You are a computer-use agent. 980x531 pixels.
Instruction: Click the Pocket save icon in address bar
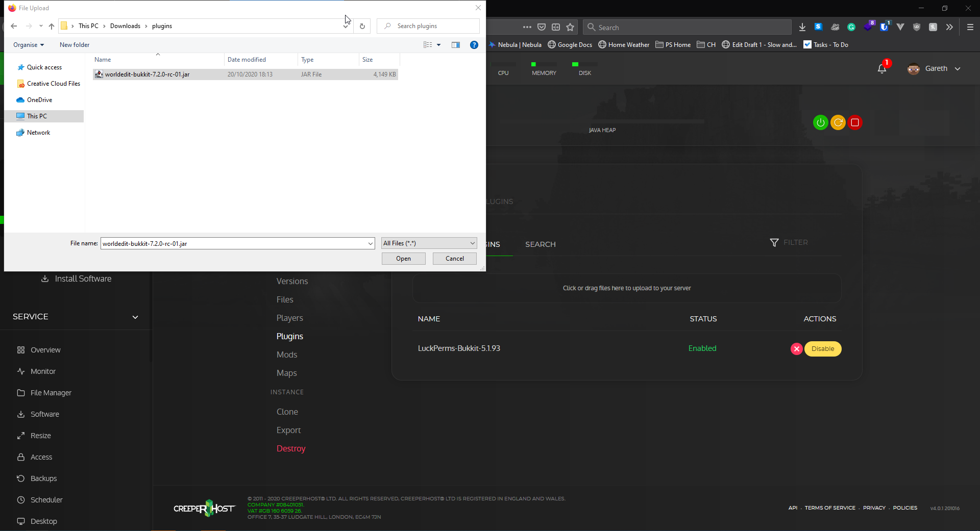[x=542, y=27]
